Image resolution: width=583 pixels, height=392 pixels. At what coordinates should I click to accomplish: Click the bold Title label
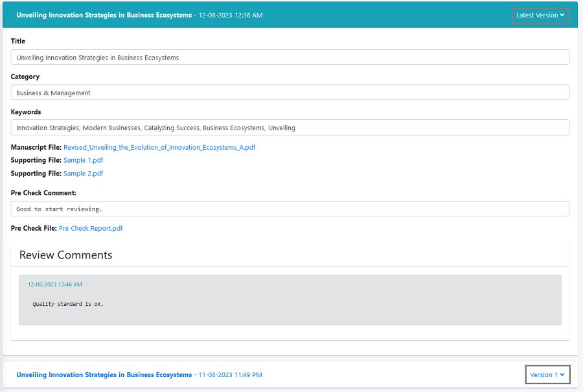tap(18, 41)
